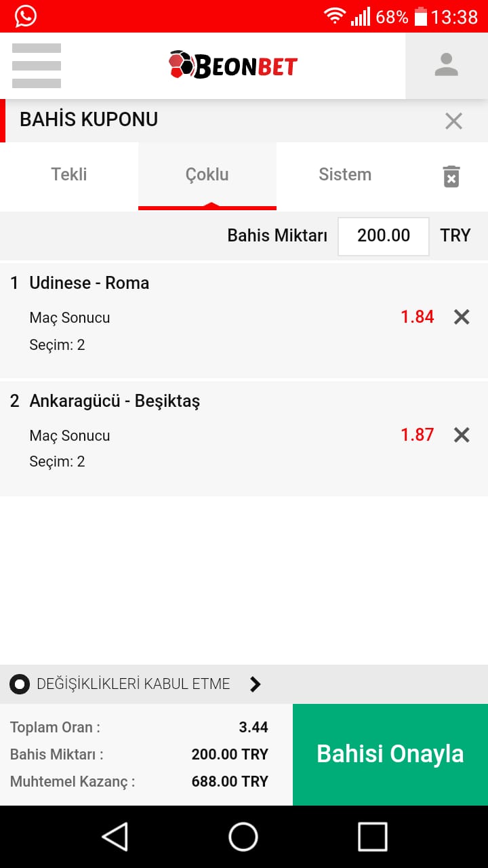The width and height of the screenshot is (488, 868).
Task: Tap the 1.87 odds for Ankaragücü - Beşiktaş
Action: [417, 435]
